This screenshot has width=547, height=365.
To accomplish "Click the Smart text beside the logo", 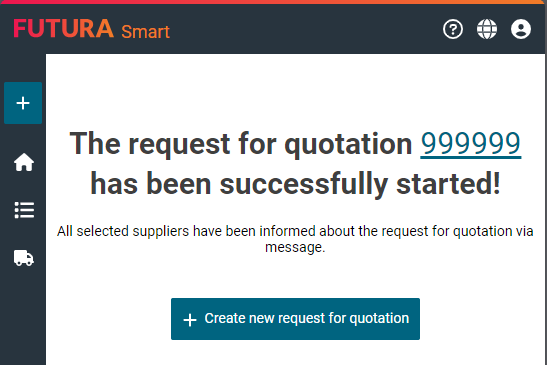I will coord(145,32).
